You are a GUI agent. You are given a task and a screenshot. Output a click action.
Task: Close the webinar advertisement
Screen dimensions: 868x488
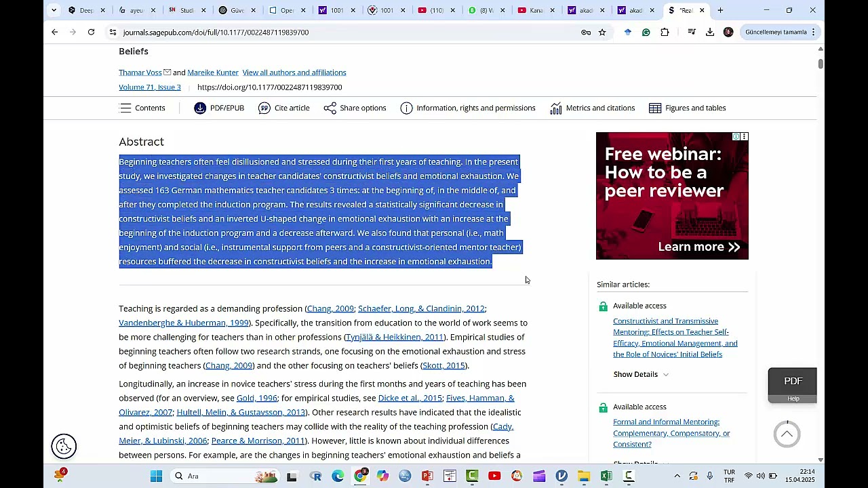[x=744, y=137]
